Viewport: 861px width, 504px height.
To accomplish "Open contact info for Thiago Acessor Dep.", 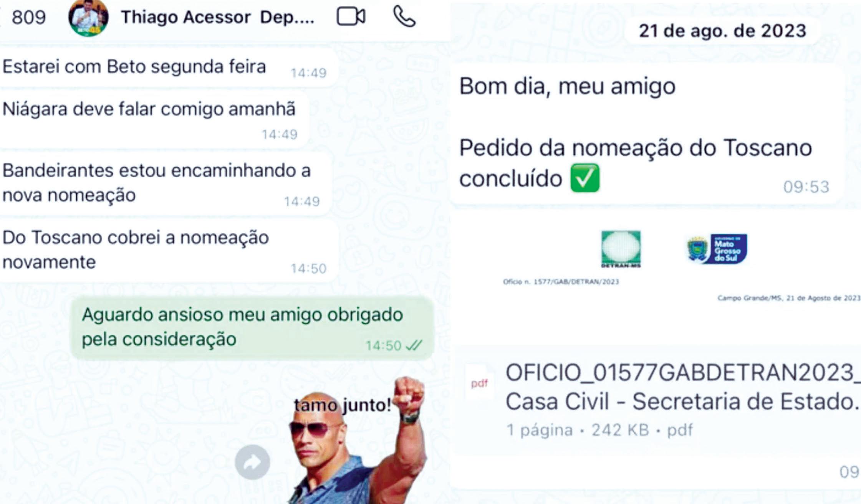I will click(218, 17).
